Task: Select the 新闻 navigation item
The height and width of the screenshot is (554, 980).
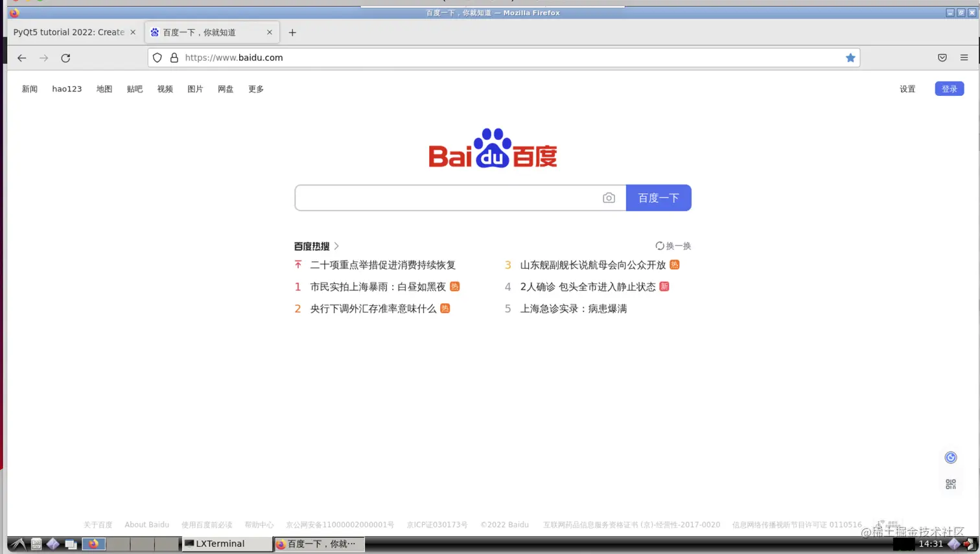Action: pos(29,89)
